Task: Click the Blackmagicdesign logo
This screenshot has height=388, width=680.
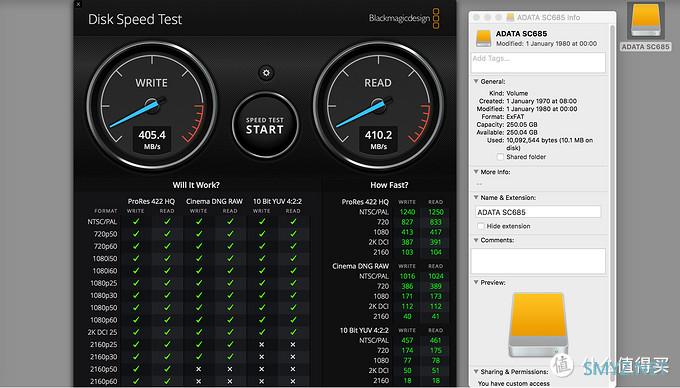Action: pos(404,18)
